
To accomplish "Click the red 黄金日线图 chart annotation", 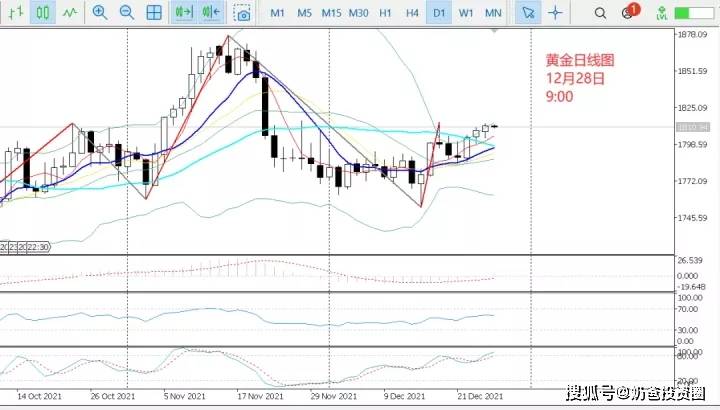I will tap(579, 60).
